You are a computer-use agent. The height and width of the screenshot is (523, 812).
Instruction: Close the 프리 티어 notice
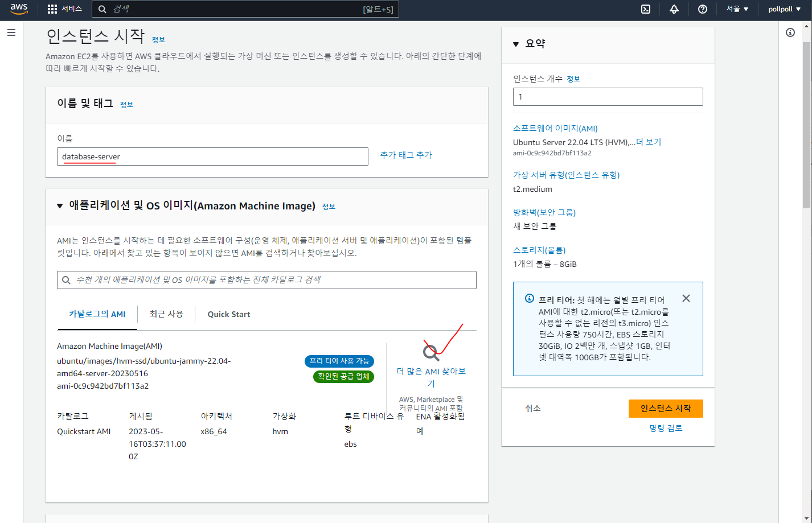click(x=686, y=298)
